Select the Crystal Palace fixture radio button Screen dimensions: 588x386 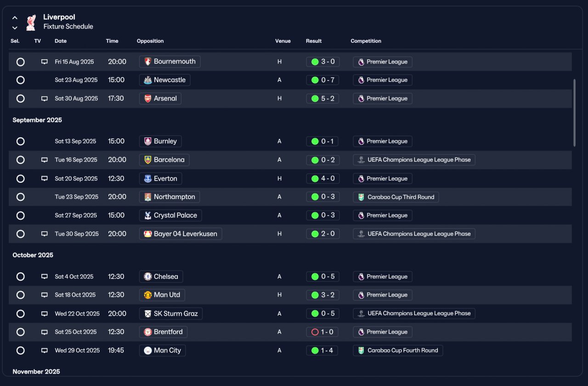pyautogui.click(x=20, y=216)
